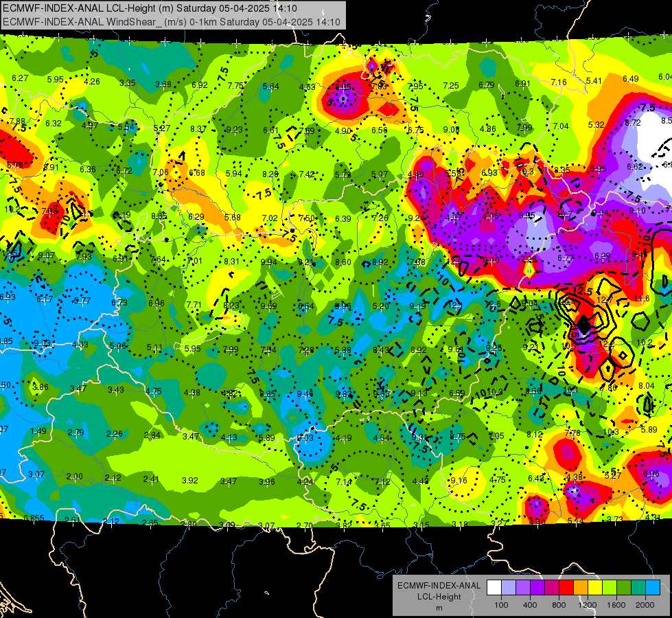This screenshot has height=618, width=672.
Task: Click the 8.72 wind shear value
Action: tap(633, 123)
